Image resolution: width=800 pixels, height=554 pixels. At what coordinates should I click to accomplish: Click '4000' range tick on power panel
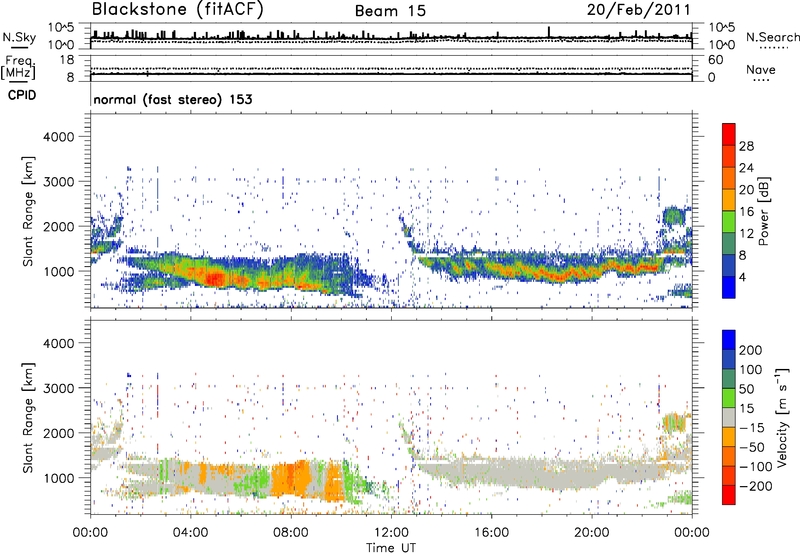click(58, 137)
